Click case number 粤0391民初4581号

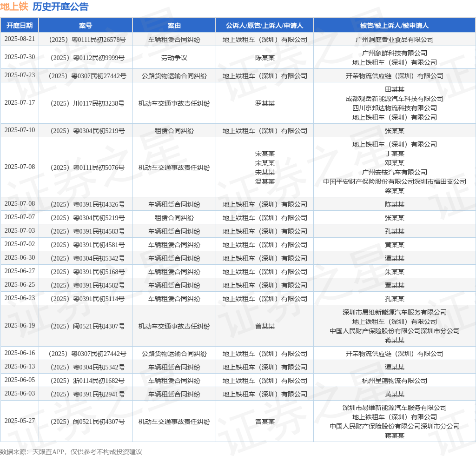tap(99, 245)
